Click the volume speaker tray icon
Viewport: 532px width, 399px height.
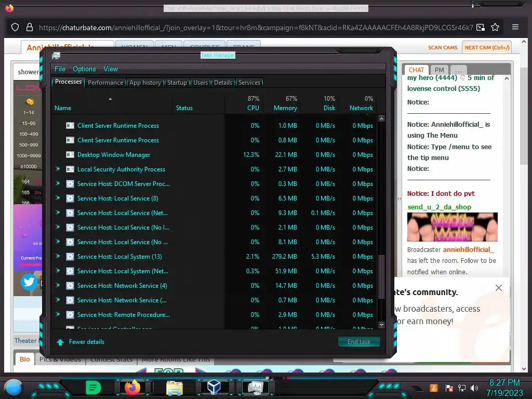pyautogui.click(x=474, y=388)
